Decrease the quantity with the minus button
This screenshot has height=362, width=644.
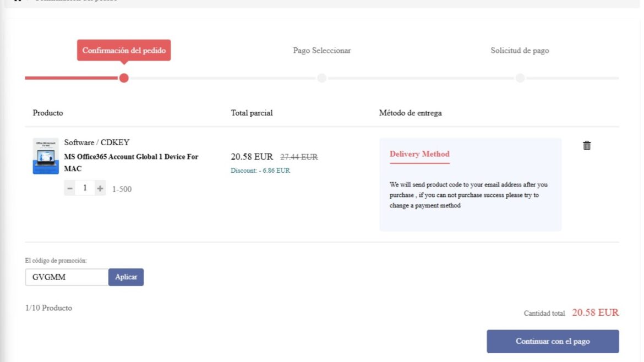pos(70,188)
